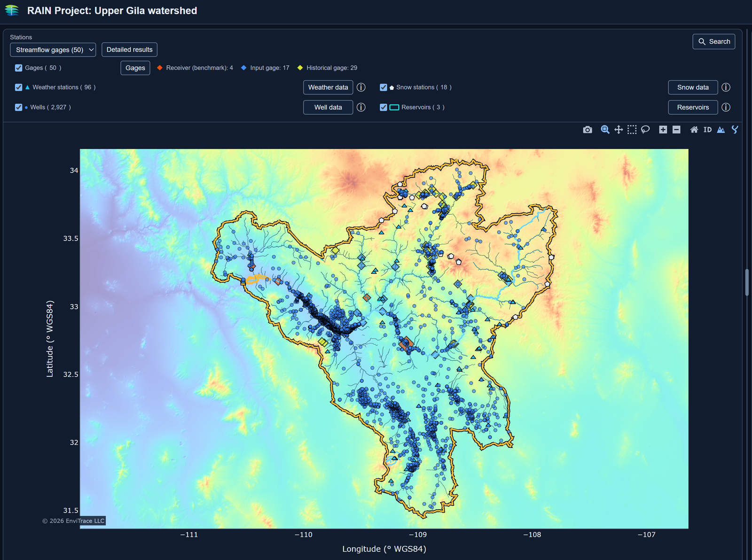752x560 pixels.
Task: Click the page title 'RAIN Project: Upper Gila watershed'
Action: coord(112,10)
